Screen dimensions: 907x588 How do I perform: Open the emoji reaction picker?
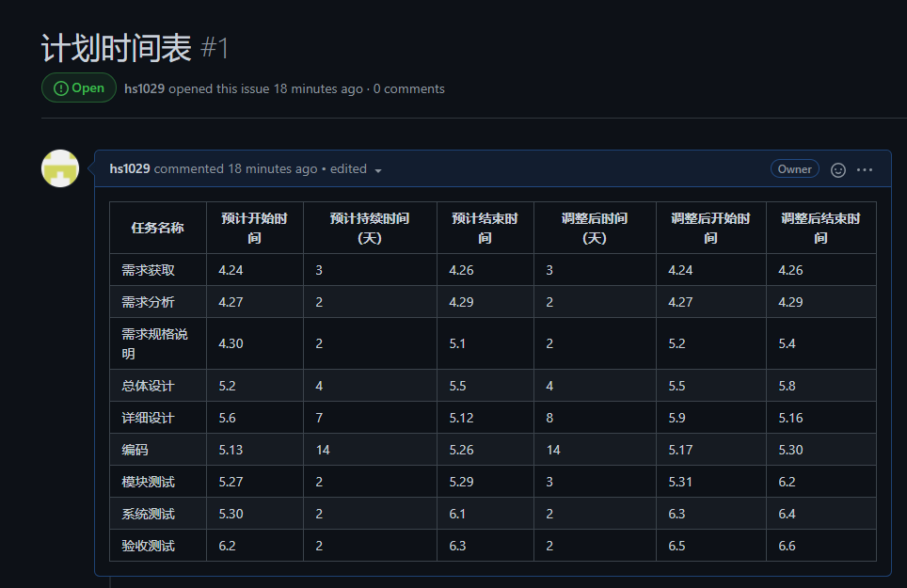(838, 169)
